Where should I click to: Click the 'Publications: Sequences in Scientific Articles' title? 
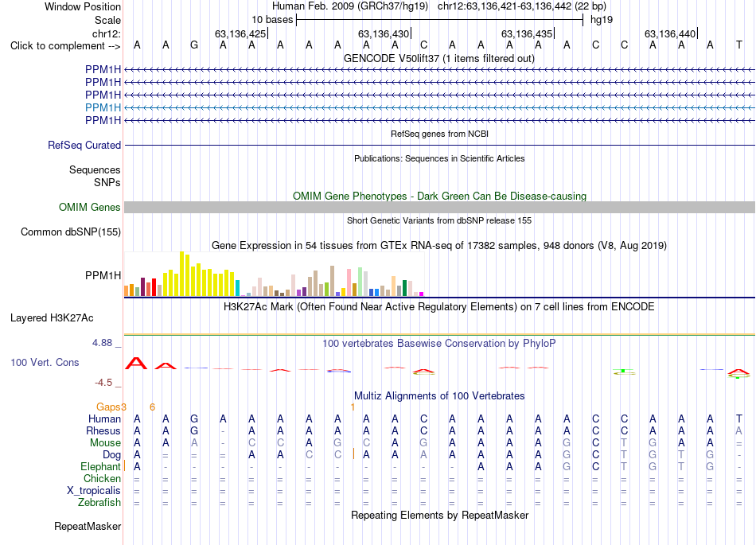click(x=439, y=158)
